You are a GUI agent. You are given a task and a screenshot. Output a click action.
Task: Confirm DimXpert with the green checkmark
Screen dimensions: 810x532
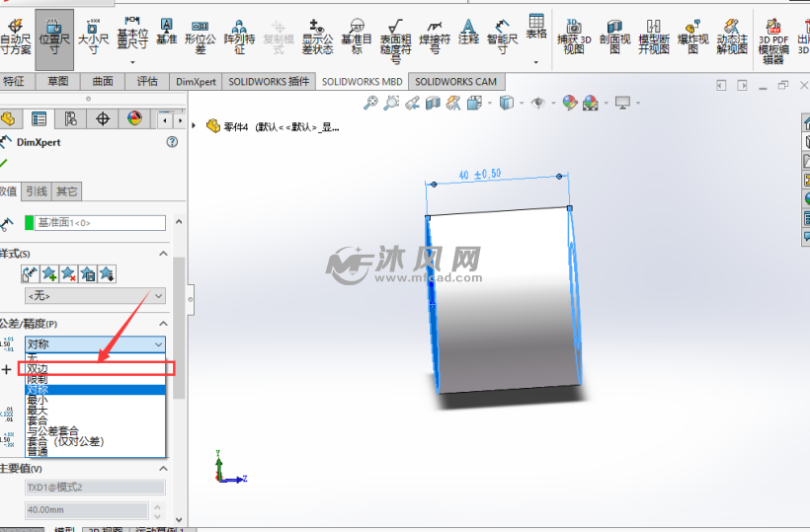(x=3, y=164)
